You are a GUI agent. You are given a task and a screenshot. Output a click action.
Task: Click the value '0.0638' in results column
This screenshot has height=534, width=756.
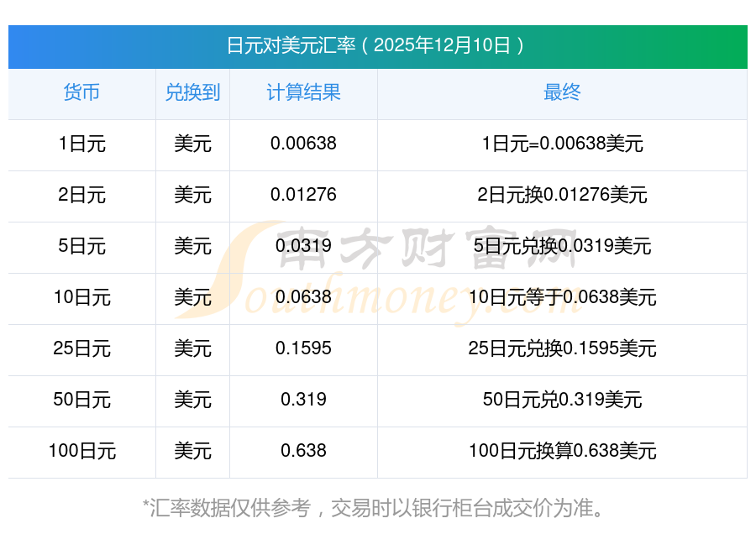click(303, 297)
